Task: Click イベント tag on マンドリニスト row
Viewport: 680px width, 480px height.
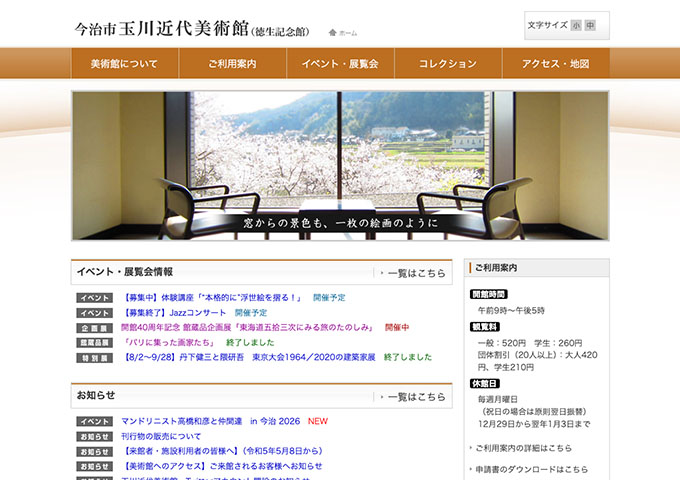Action: 95,421
